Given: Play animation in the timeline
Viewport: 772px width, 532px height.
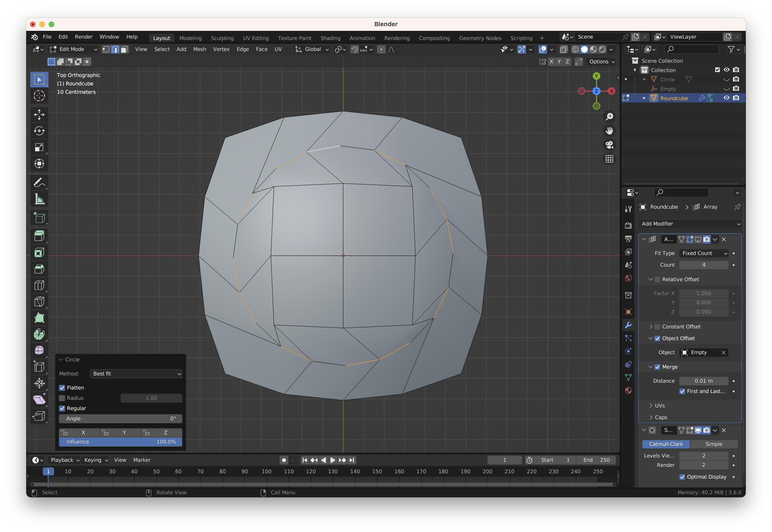Looking at the screenshot, I should [x=333, y=460].
